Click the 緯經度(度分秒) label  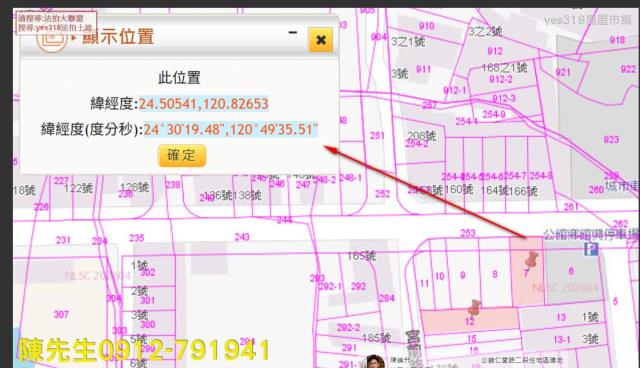click(92, 130)
